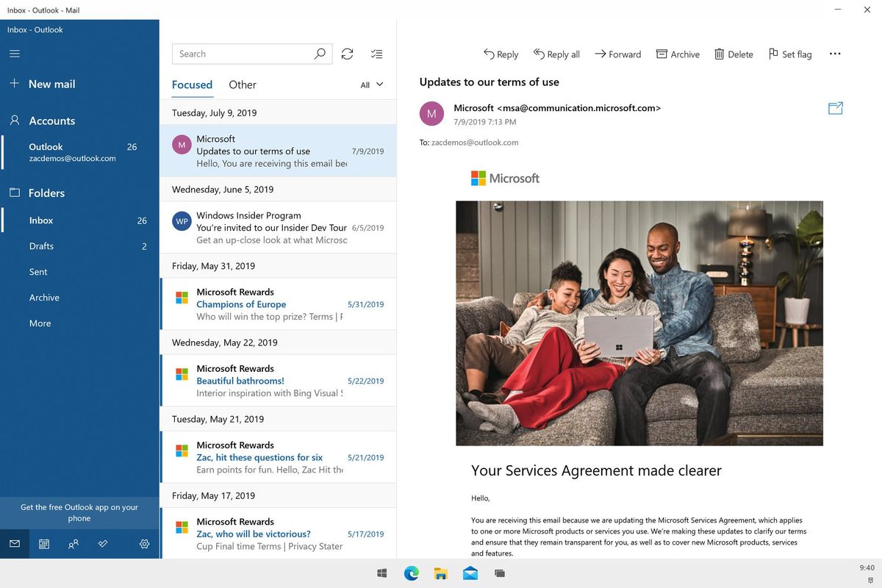
Task: Enter selection mode checklist icon
Action: [377, 54]
